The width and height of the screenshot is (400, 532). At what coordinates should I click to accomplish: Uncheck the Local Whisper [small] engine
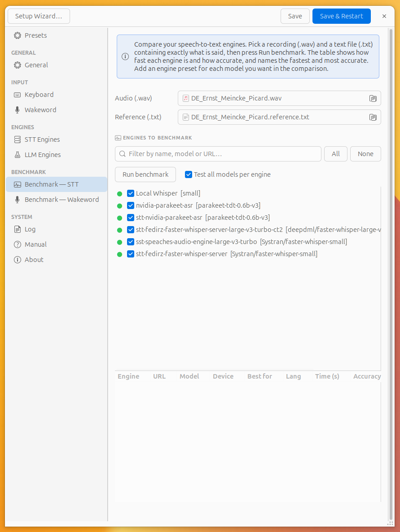[x=130, y=193]
